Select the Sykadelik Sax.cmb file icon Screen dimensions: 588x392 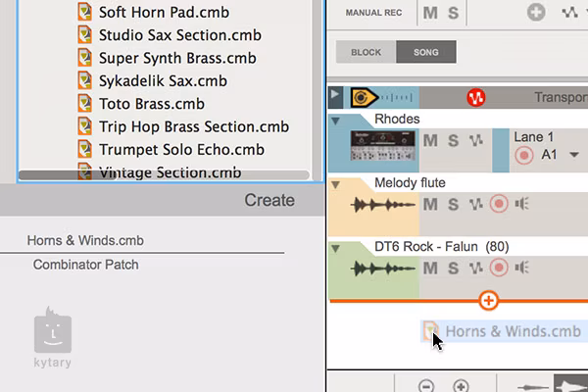(84, 80)
